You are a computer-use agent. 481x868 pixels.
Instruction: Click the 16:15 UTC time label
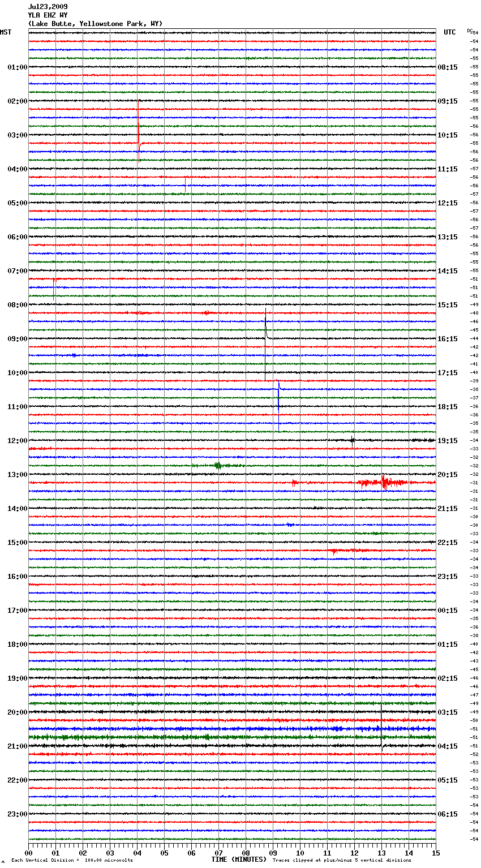[448, 339]
